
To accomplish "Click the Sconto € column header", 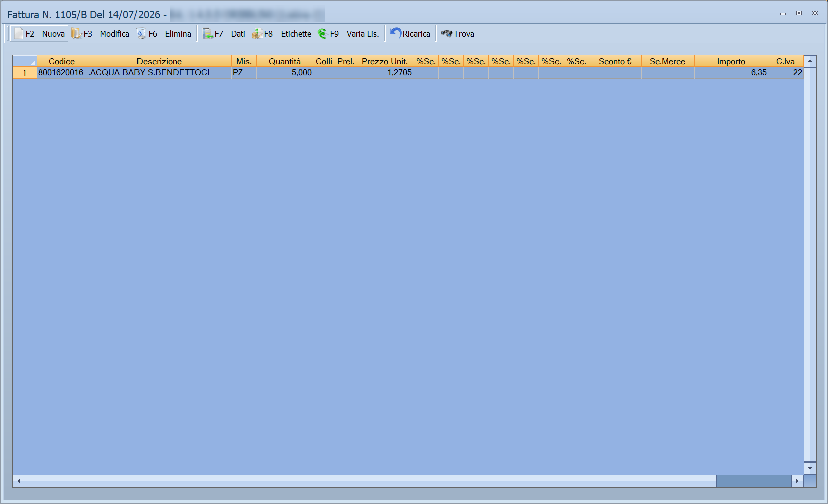I will 615,61.
